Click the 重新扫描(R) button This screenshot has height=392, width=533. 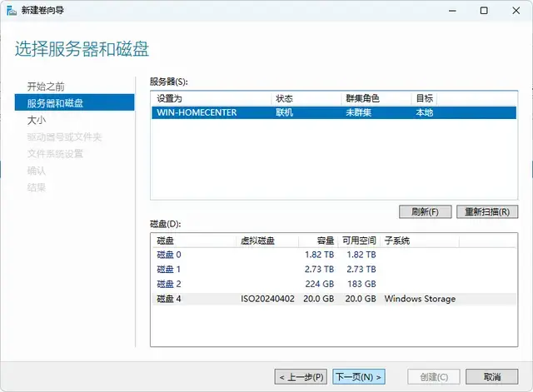point(487,211)
